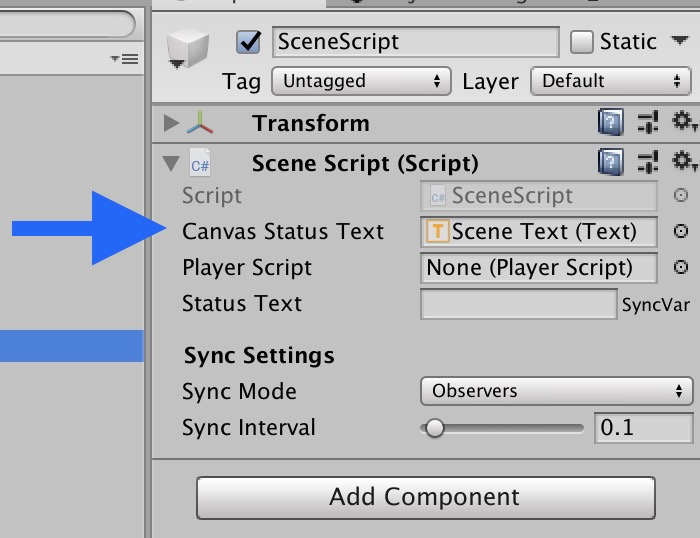Open the Static flags dropdown arrow
Image resolution: width=700 pixels, height=538 pixels.
click(x=679, y=41)
